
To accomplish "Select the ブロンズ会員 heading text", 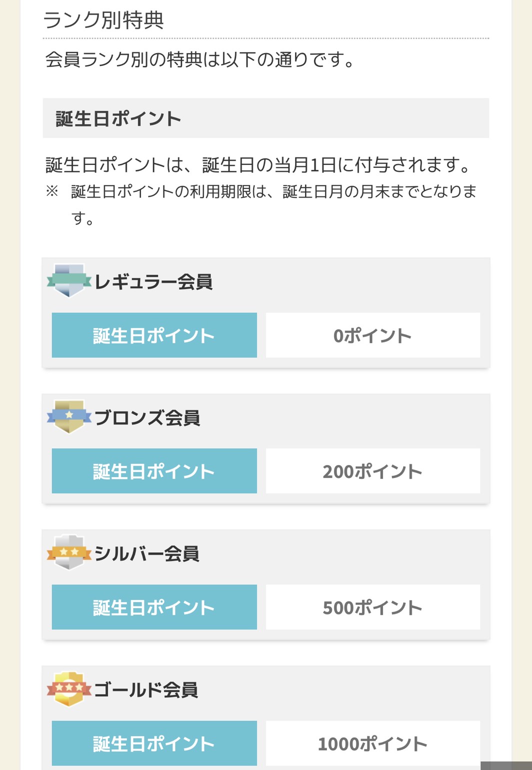I will (x=147, y=418).
